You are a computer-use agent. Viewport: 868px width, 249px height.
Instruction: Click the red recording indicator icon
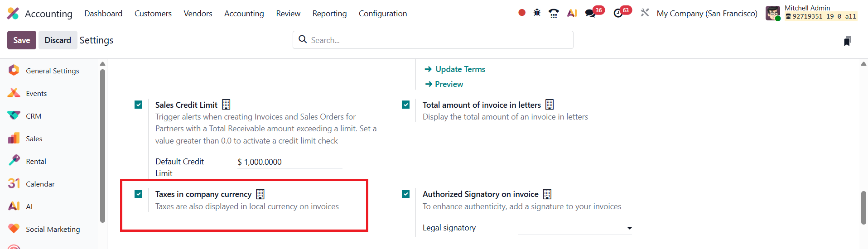click(522, 13)
